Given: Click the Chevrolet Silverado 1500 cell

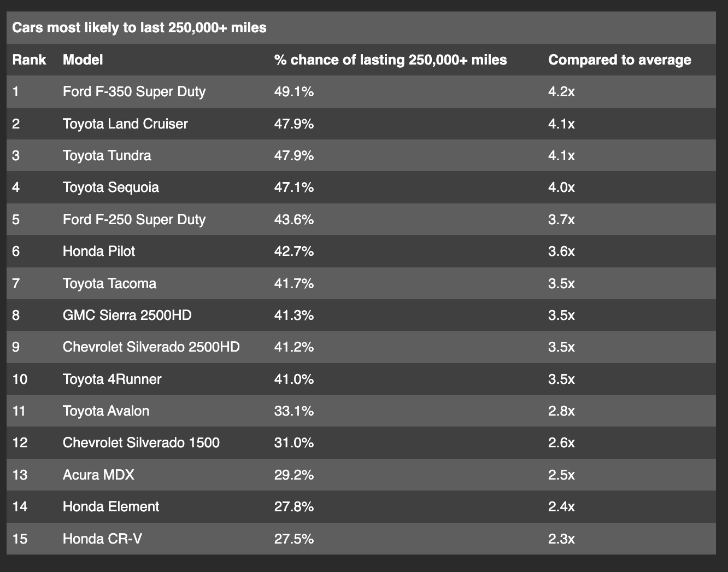Looking at the screenshot, I should [141, 442].
